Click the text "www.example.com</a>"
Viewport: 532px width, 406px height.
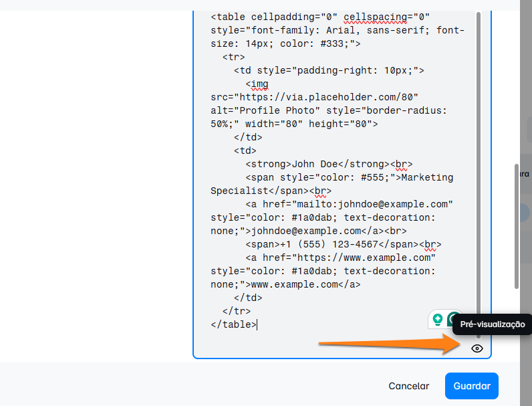coord(305,284)
